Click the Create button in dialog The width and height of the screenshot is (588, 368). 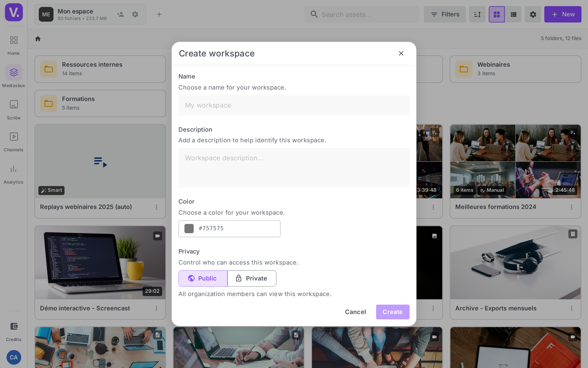392,312
